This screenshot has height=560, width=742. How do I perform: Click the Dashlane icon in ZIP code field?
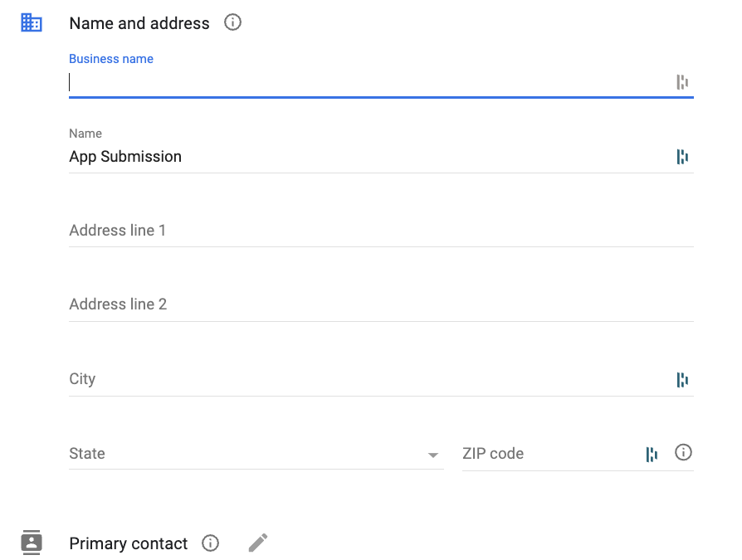[652, 454]
